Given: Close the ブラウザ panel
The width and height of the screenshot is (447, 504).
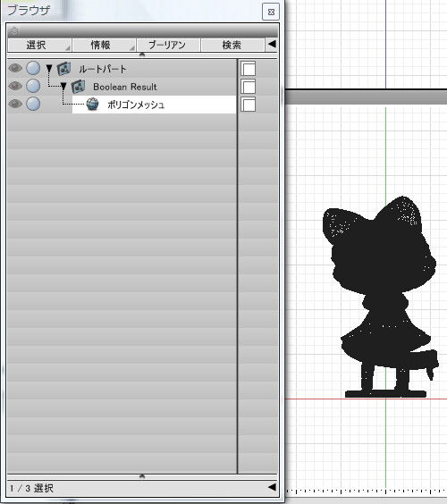Looking at the screenshot, I should 271,13.
